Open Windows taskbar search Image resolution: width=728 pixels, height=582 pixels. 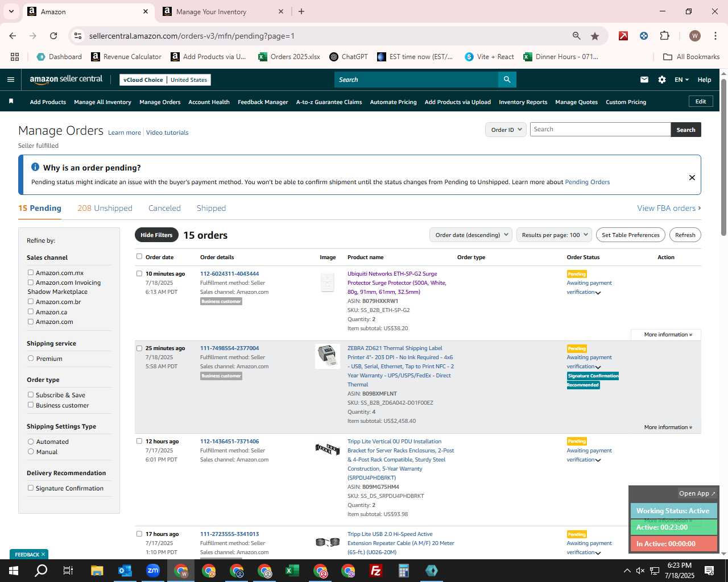click(41, 571)
